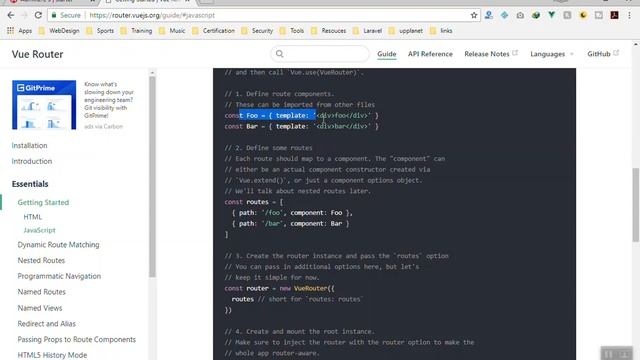Viewport: 640px width, 360px height.
Task: Open Passing Props to Route Components
Action: pyautogui.click(x=77, y=339)
